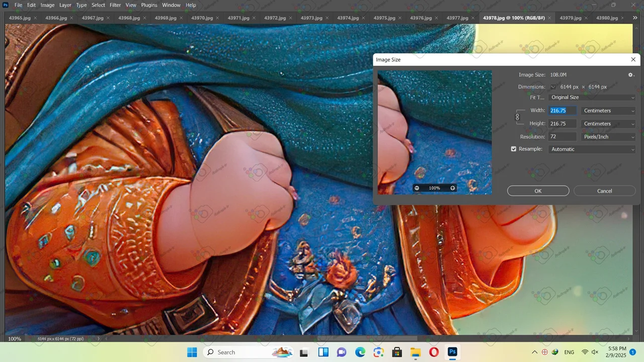Switch to the 43975.jpg document tab

[384, 18]
